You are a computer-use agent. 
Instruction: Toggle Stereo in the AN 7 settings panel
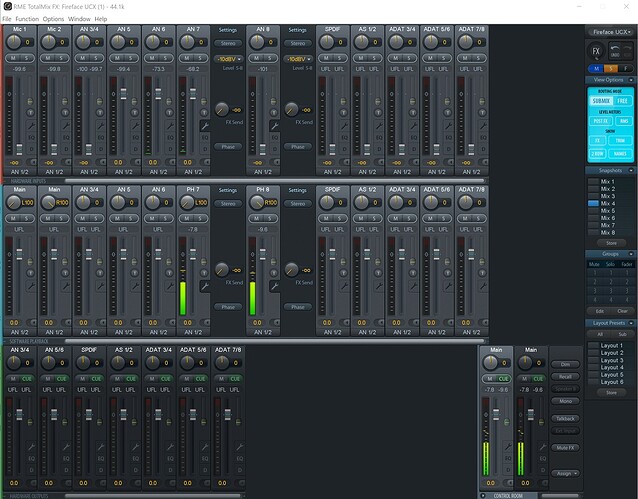(228, 43)
